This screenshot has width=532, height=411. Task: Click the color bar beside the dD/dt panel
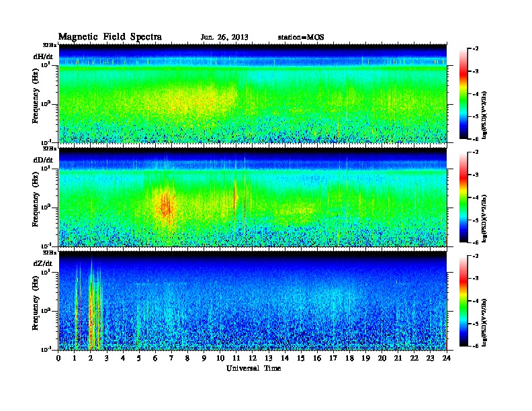pyautogui.click(x=463, y=197)
